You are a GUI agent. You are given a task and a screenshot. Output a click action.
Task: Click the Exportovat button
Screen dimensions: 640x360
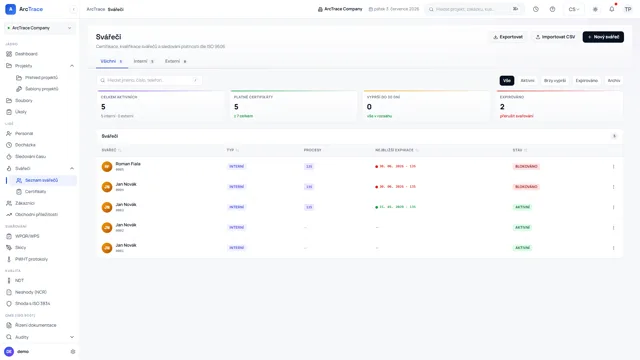point(508,37)
